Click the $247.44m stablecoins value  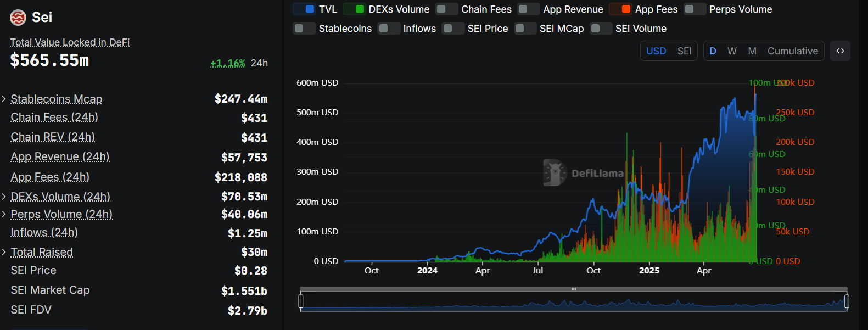coord(241,99)
